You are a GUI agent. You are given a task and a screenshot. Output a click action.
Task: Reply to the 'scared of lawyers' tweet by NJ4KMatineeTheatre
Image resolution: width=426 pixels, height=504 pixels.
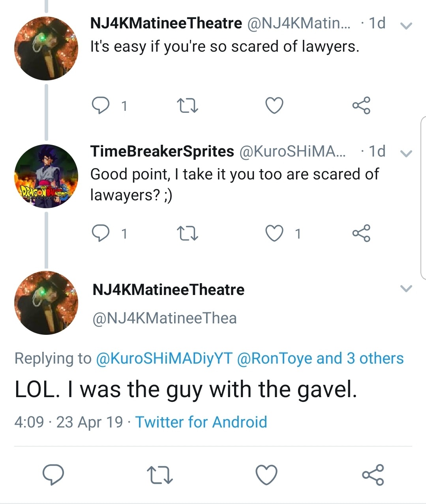click(100, 106)
